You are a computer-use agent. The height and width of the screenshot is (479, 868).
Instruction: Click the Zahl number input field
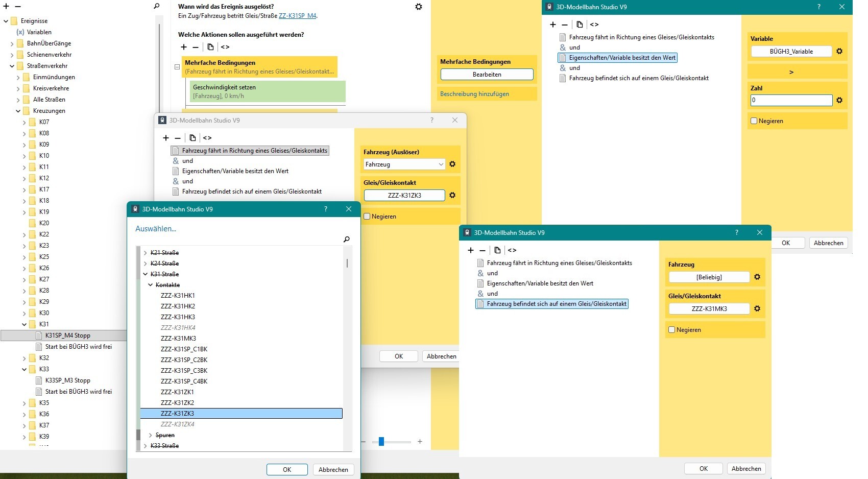coord(790,100)
